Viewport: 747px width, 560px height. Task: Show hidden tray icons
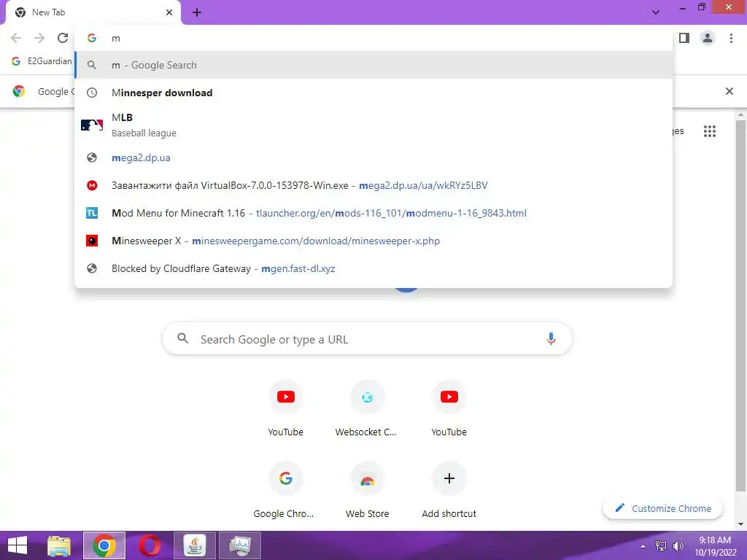643,545
